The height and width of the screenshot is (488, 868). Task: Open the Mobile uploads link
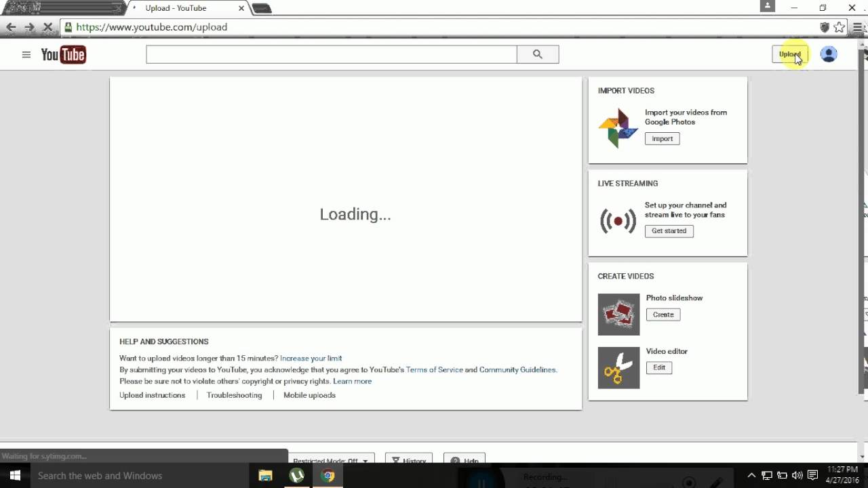[309, 395]
